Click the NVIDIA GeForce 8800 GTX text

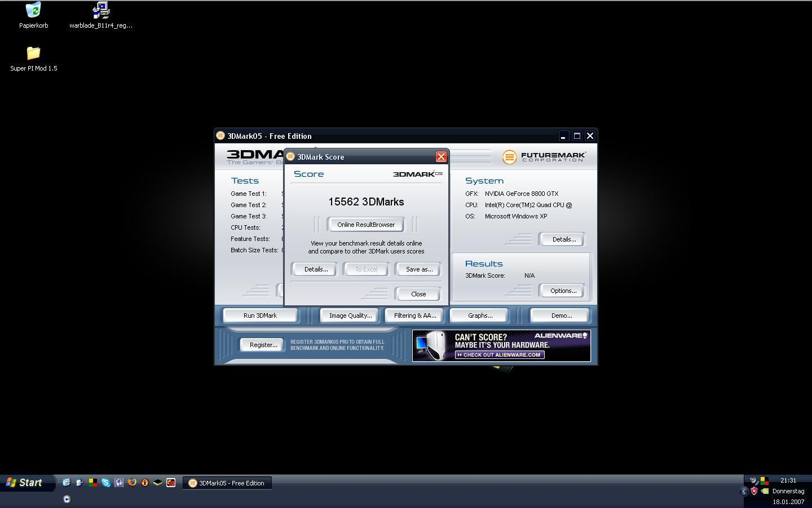[x=522, y=194]
